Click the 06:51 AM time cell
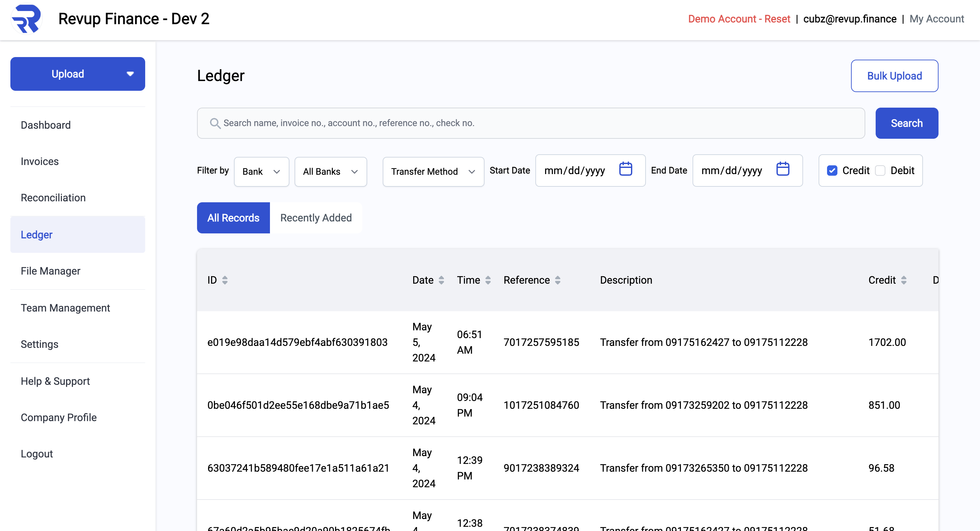 [x=470, y=342]
